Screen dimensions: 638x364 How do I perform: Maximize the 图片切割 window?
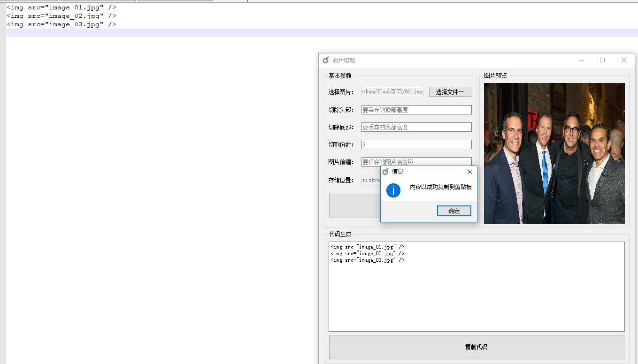602,60
